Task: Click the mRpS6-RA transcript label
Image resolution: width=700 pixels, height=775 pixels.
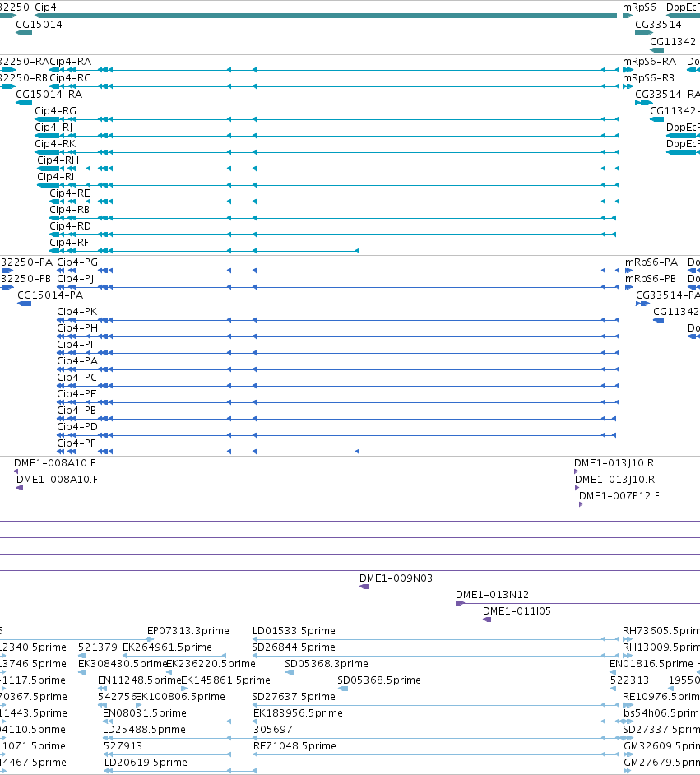Action: pyautogui.click(x=649, y=61)
